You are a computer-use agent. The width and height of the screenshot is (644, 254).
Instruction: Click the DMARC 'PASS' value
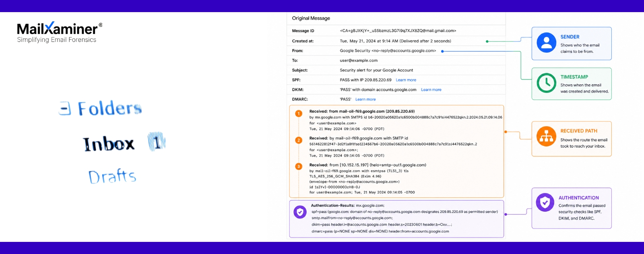point(345,99)
